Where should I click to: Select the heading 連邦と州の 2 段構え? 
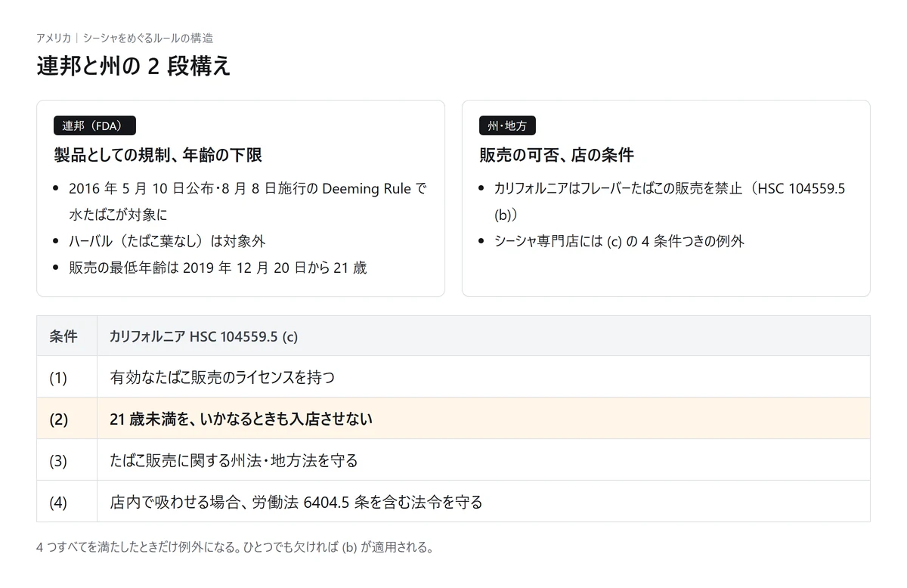(133, 67)
